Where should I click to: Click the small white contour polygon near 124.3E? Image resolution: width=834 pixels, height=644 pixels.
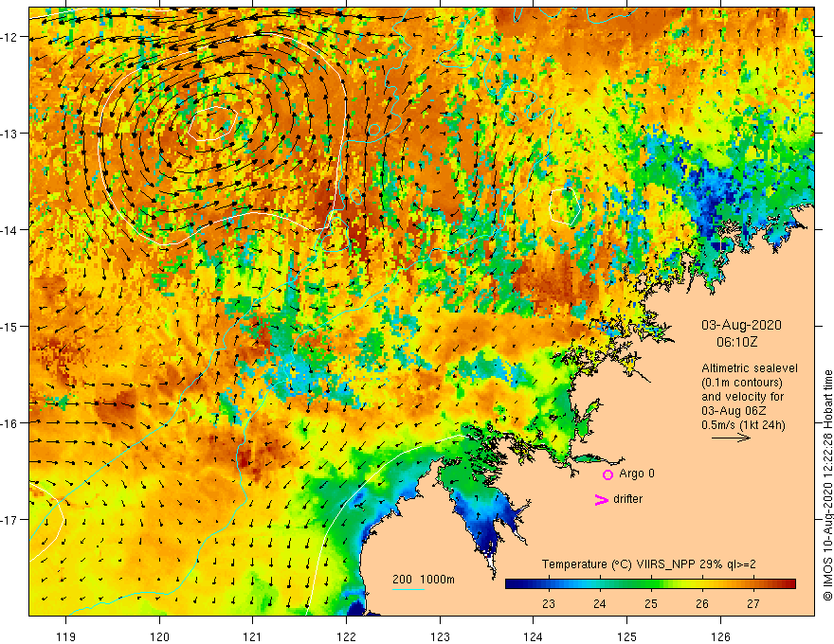click(x=564, y=206)
